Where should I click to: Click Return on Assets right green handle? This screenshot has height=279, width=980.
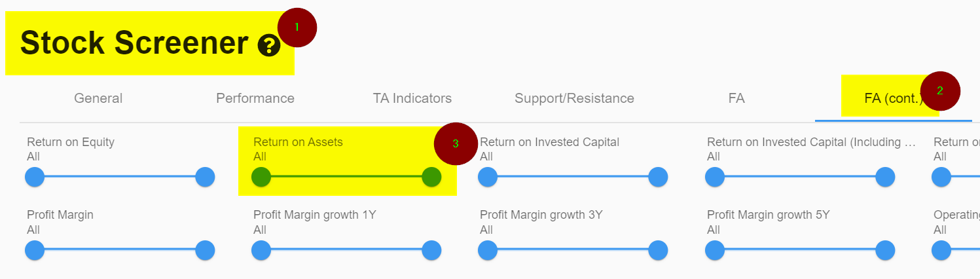(x=431, y=177)
